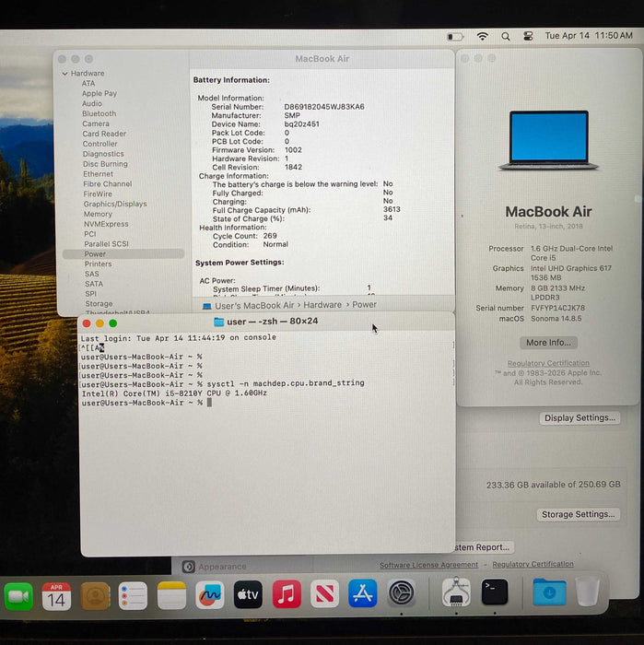The height and width of the screenshot is (645, 644).
Task: Click folder icon in Terminal title bar
Action: (x=218, y=322)
